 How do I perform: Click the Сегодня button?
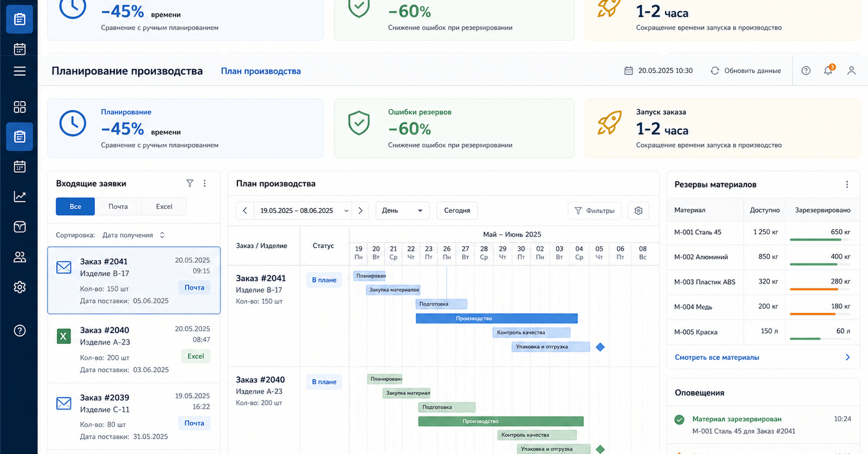tap(457, 211)
